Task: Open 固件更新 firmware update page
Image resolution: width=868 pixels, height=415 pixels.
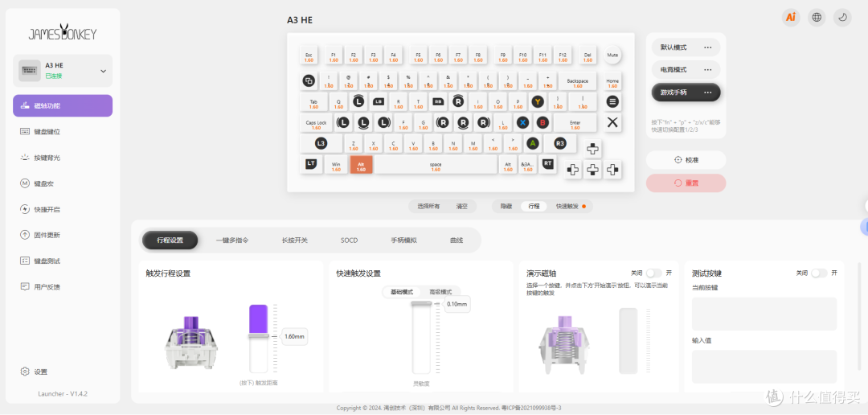Action: [63, 235]
